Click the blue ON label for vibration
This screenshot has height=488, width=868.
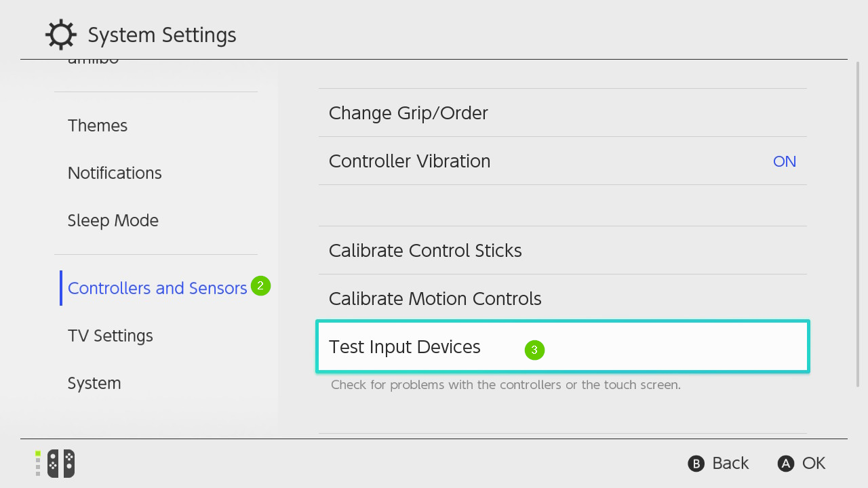point(785,161)
